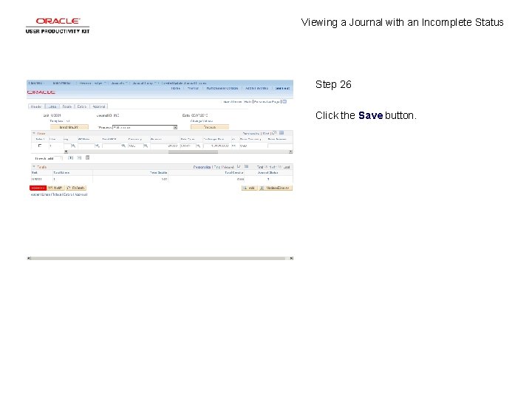Collapse the Lines grid section

click(x=33, y=133)
